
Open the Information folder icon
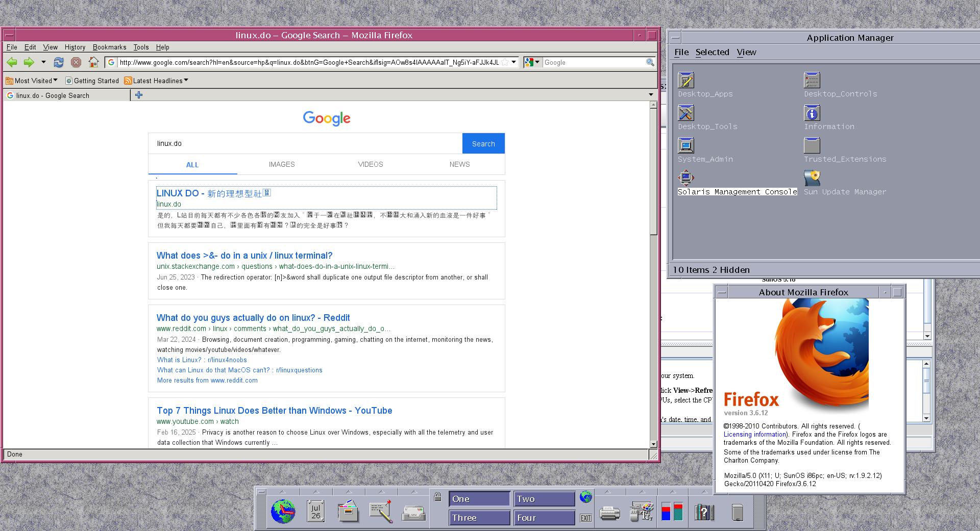812,113
